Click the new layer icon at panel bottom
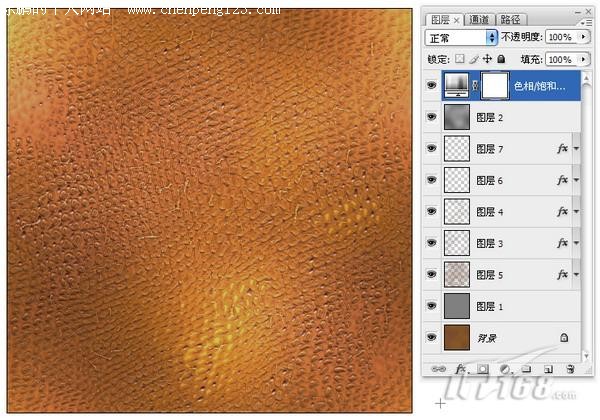Viewport: 600px width, 420px height. 547,369
